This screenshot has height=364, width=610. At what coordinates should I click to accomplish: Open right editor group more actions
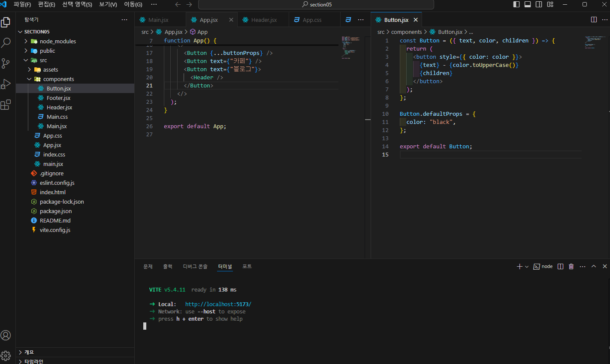click(x=605, y=20)
